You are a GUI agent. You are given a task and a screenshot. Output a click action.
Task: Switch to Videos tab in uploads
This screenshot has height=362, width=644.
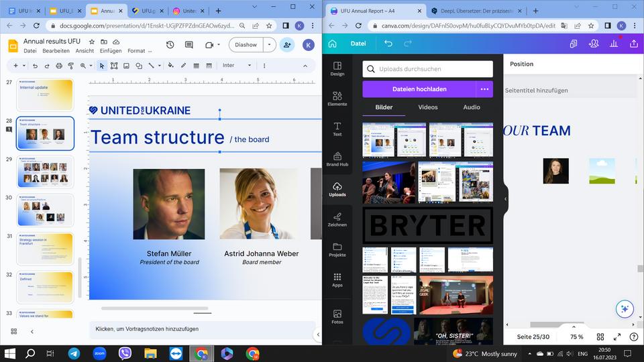point(428,107)
